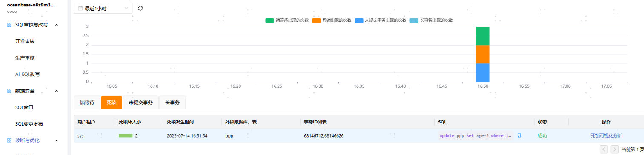Switch to the 长事务 tab

point(172,102)
